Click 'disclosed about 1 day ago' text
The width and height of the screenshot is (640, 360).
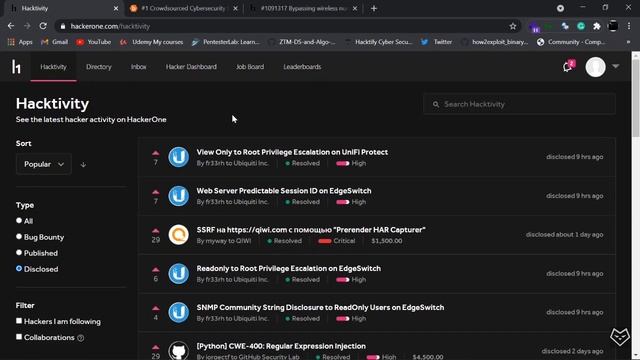[x=564, y=235]
